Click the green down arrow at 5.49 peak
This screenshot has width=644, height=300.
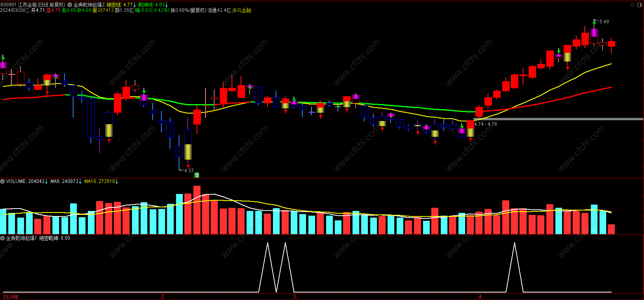click(594, 23)
